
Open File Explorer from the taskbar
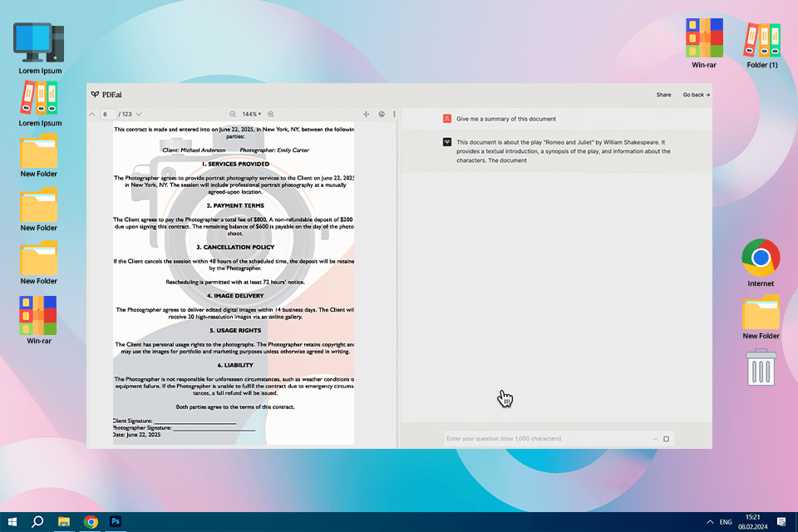click(64, 521)
